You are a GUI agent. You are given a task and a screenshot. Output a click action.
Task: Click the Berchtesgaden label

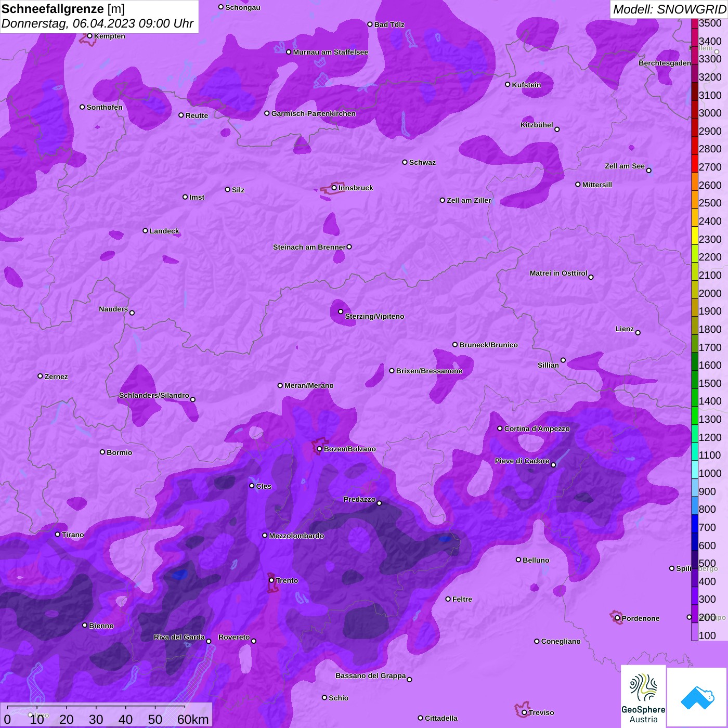(x=665, y=63)
